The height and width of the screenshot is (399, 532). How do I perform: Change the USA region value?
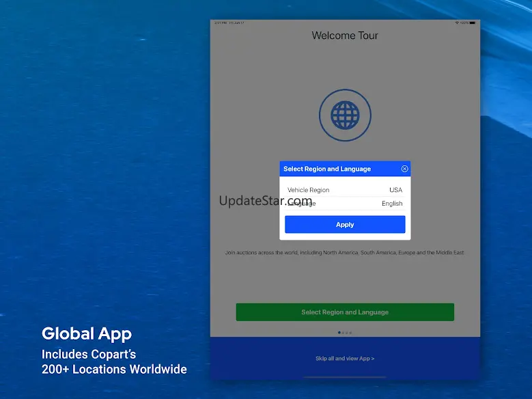[x=395, y=190]
